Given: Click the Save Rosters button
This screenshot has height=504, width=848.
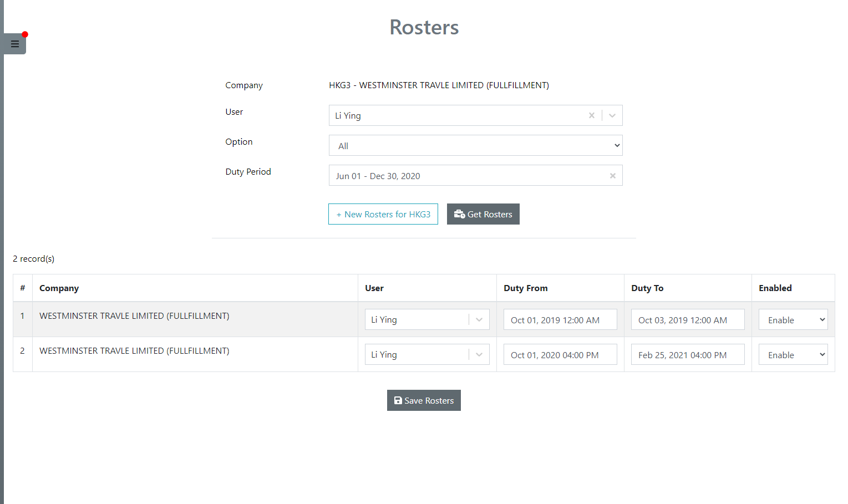Looking at the screenshot, I should point(424,400).
